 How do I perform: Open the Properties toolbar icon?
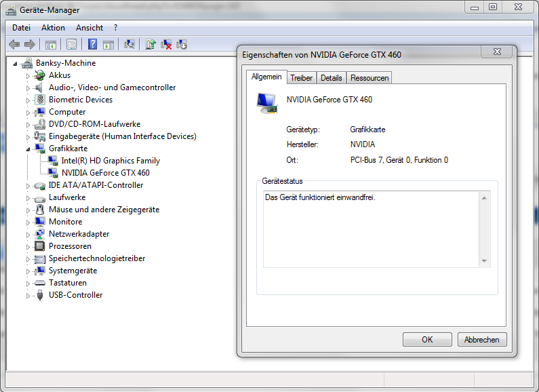click(71, 44)
